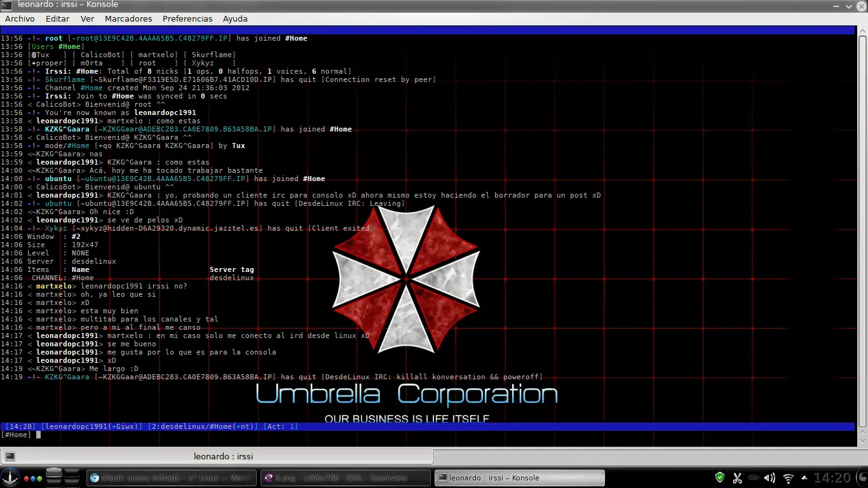
Task: Click the new tab icon in the tab bar
Action: 10,456
